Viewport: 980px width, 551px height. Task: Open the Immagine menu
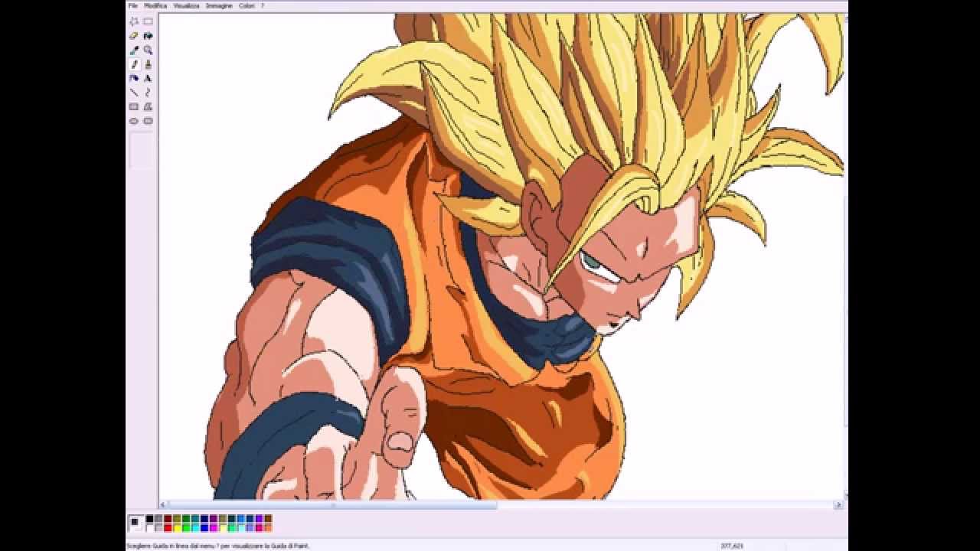(219, 5)
